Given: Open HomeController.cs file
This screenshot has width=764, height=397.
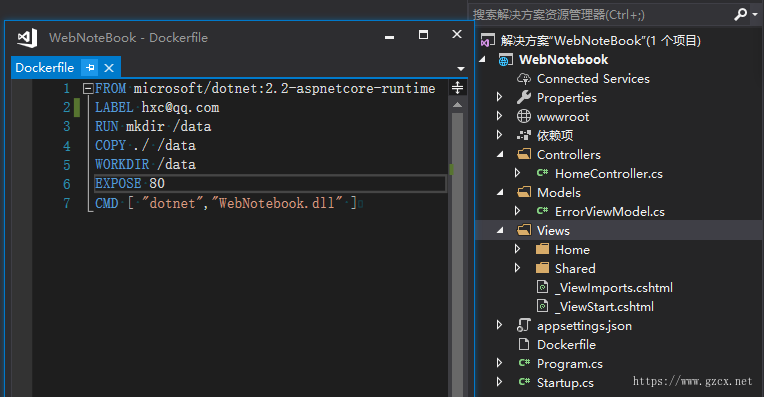Looking at the screenshot, I should pyautogui.click(x=609, y=173).
